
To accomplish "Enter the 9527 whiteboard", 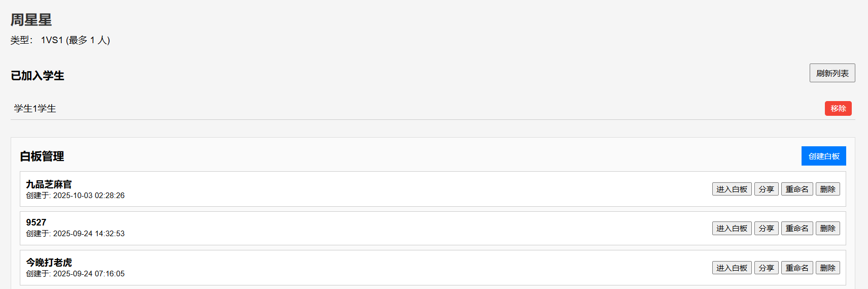I will 732,229.
